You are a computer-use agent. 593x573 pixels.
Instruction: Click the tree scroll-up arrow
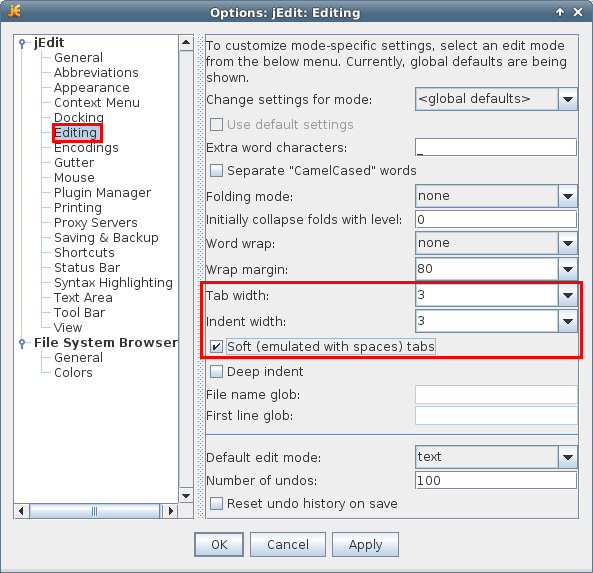[186, 42]
